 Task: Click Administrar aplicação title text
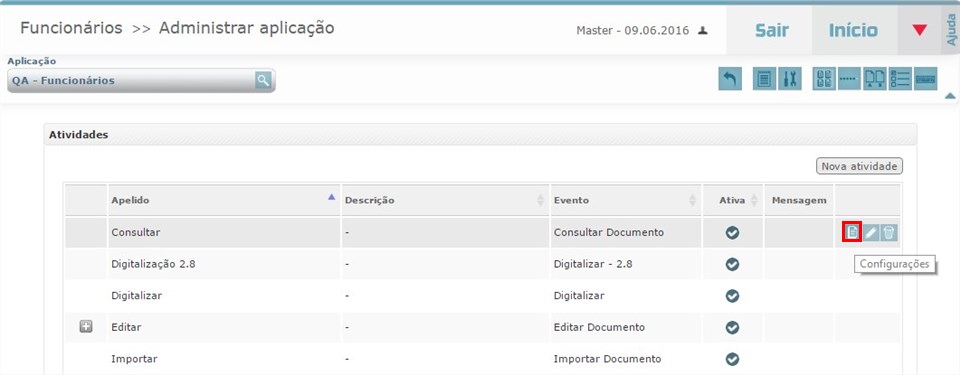(x=247, y=28)
